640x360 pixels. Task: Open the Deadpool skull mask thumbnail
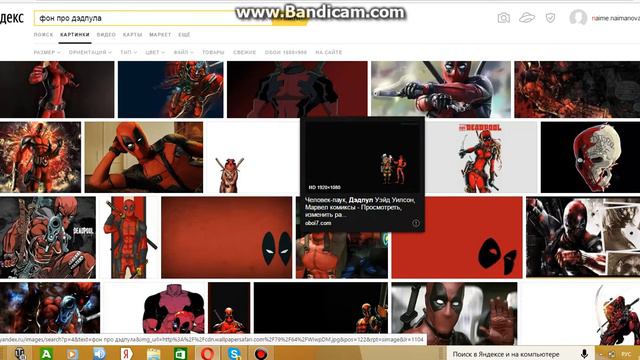(x=590, y=157)
